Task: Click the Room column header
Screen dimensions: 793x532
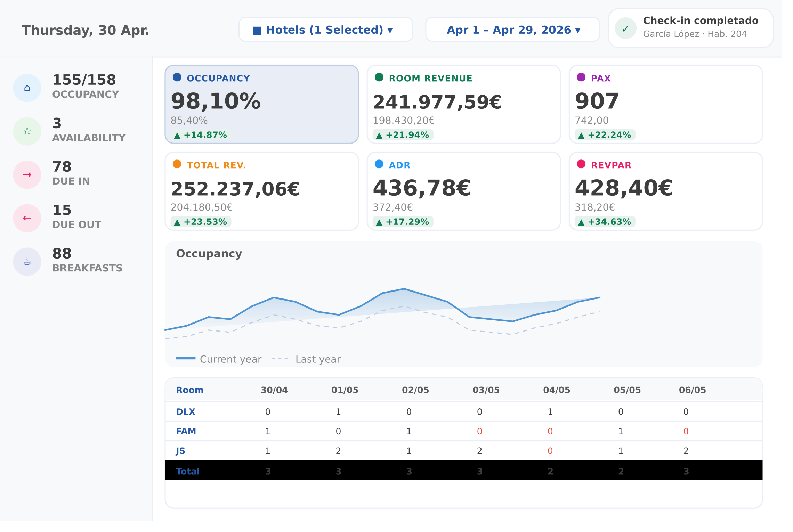Action: 189,390
